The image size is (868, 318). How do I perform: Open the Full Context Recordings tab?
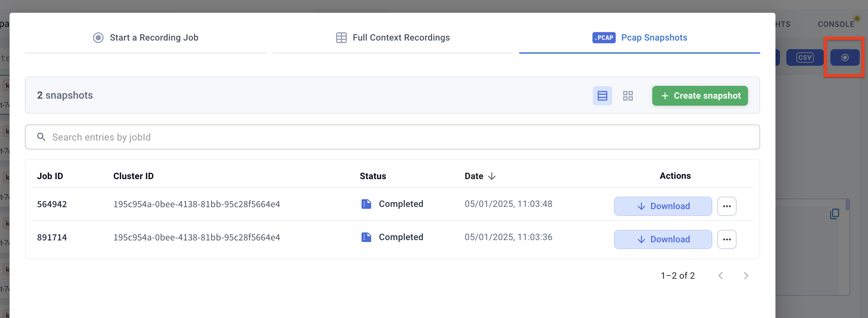coord(401,38)
